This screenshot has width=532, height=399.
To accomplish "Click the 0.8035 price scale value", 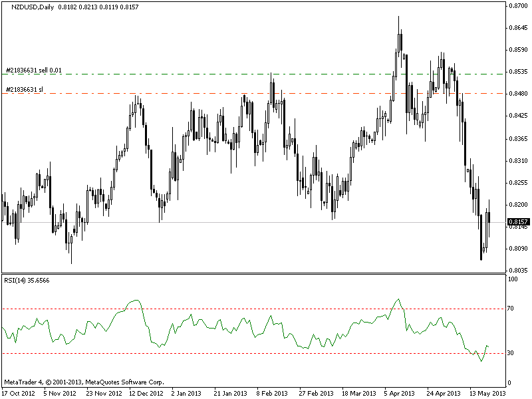I will [x=519, y=271].
